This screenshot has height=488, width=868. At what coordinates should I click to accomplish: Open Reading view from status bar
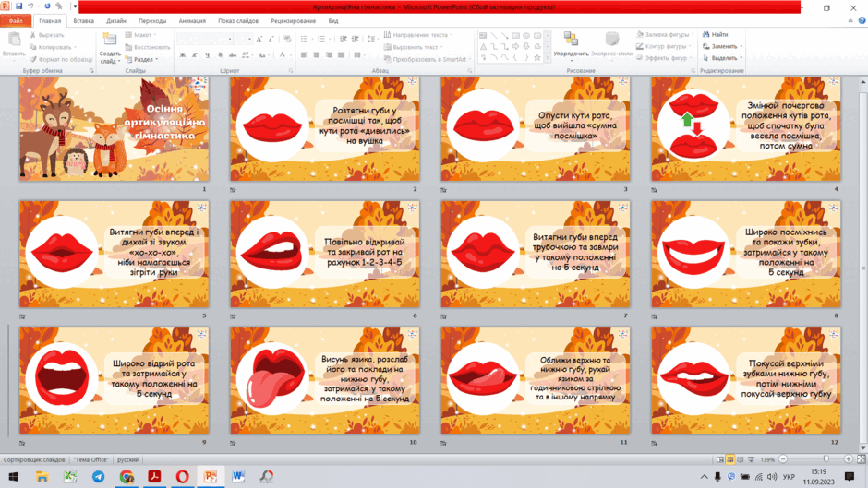pos(741,459)
